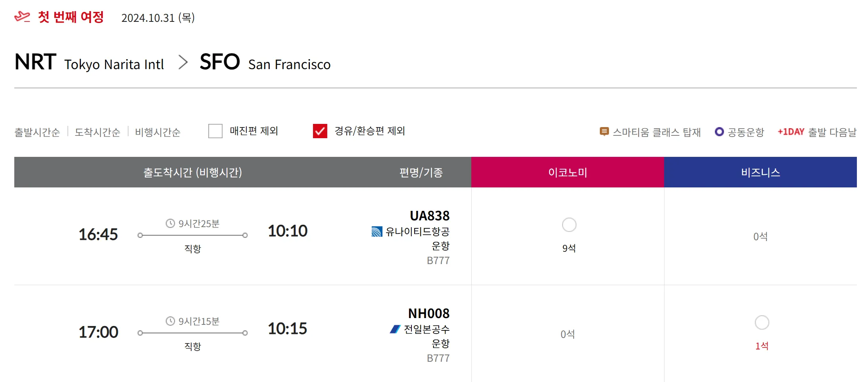Image resolution: width=868 pixels, height=382 pixels.
Task: Click the red airplane journey icon
Action: (x=22, y=17)
